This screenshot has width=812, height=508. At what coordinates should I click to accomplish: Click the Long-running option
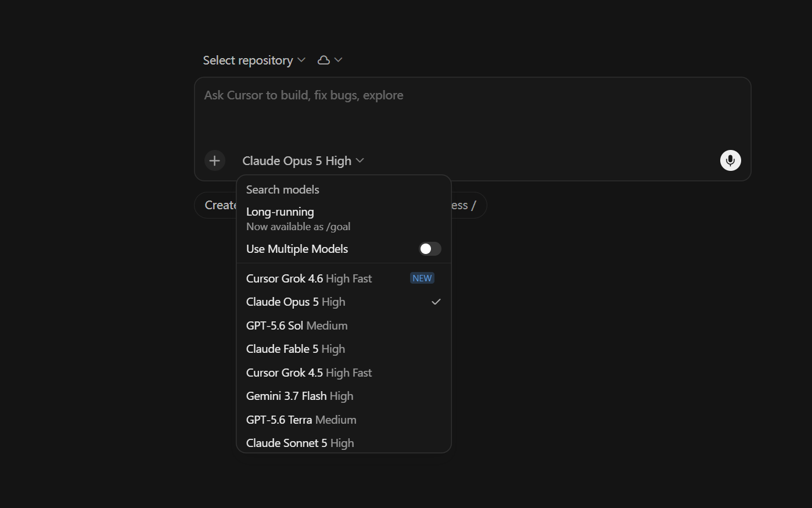344,219
